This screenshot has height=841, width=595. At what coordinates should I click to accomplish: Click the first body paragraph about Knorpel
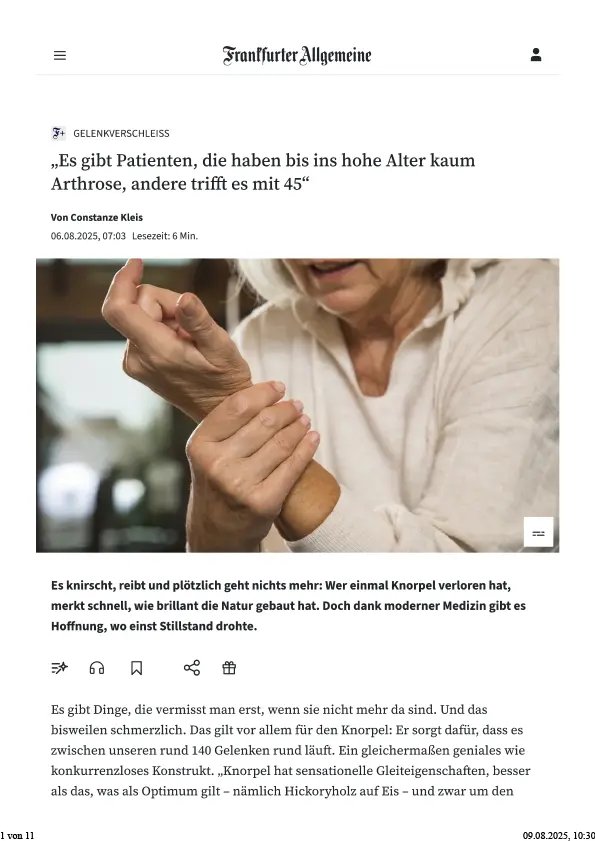[290, 750]
